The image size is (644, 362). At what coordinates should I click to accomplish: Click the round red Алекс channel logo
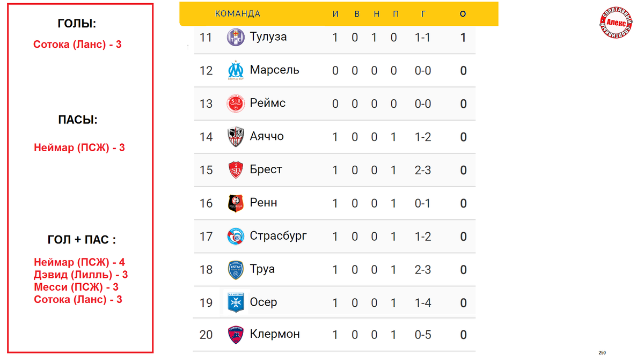(616, 24)
